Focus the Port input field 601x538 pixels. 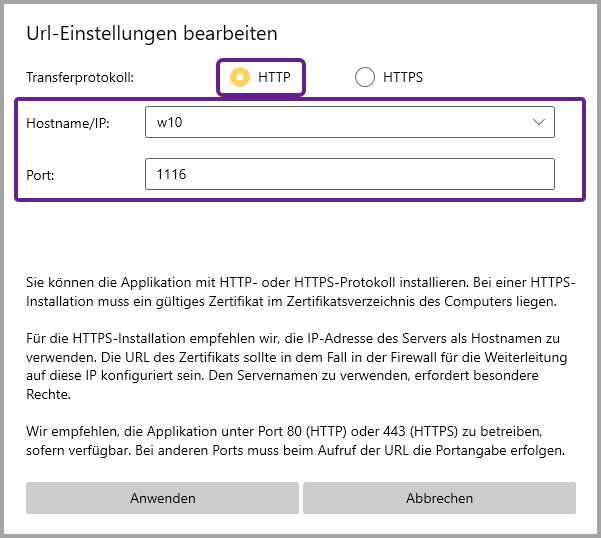pos(349,174)
